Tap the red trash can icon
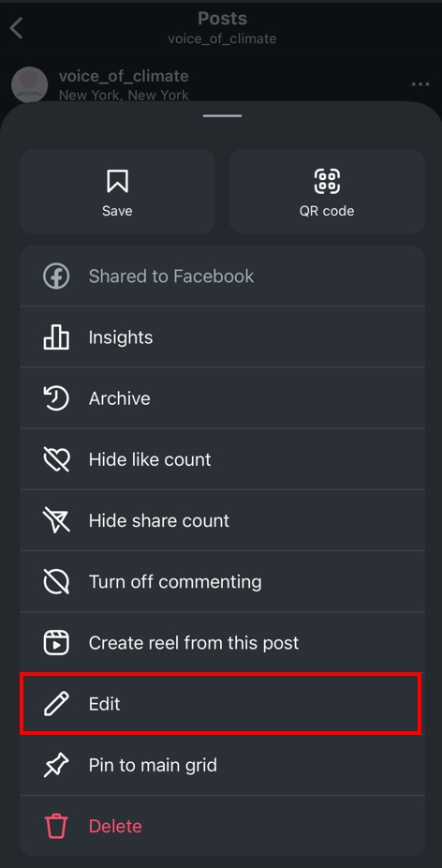 (56, 826)
